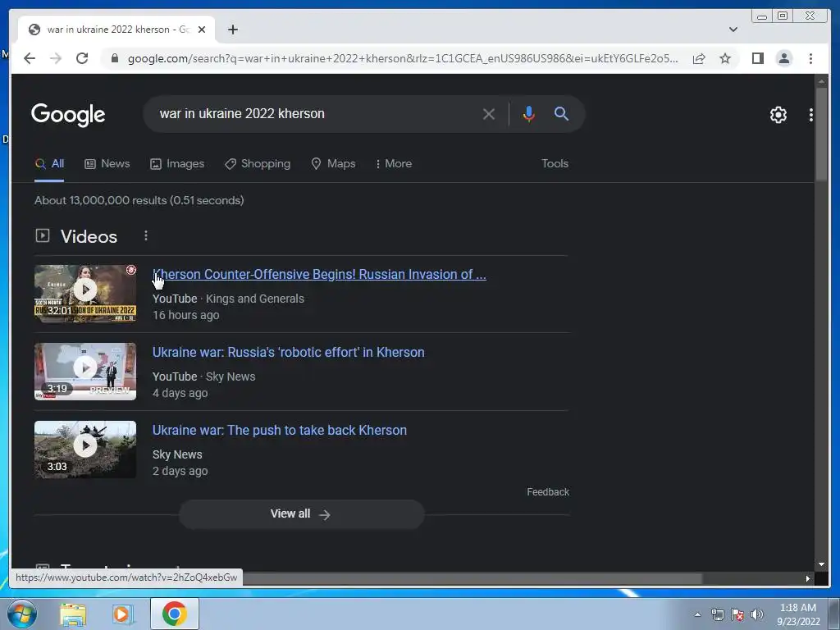View site information via the lock icon
The image size is (840, 630).
(114, 58)
